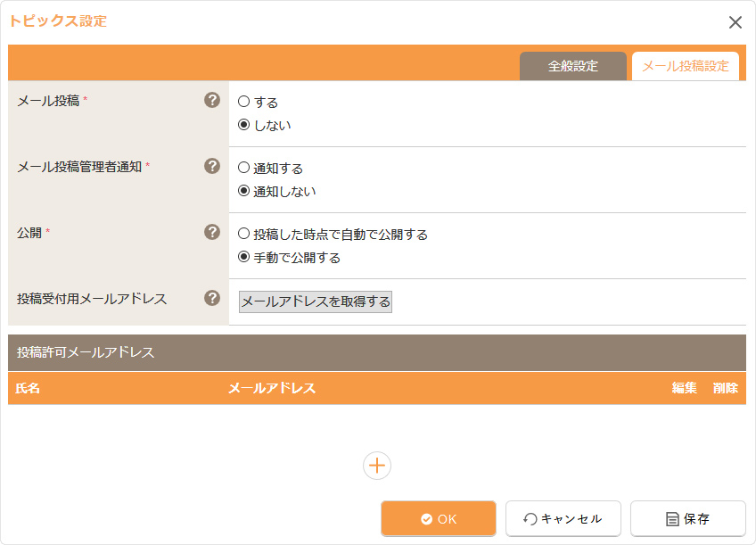Viewport: 756px width, 545px height.
Task: Click help icon next to メール投稿
Action: click(x=212, y=100)
